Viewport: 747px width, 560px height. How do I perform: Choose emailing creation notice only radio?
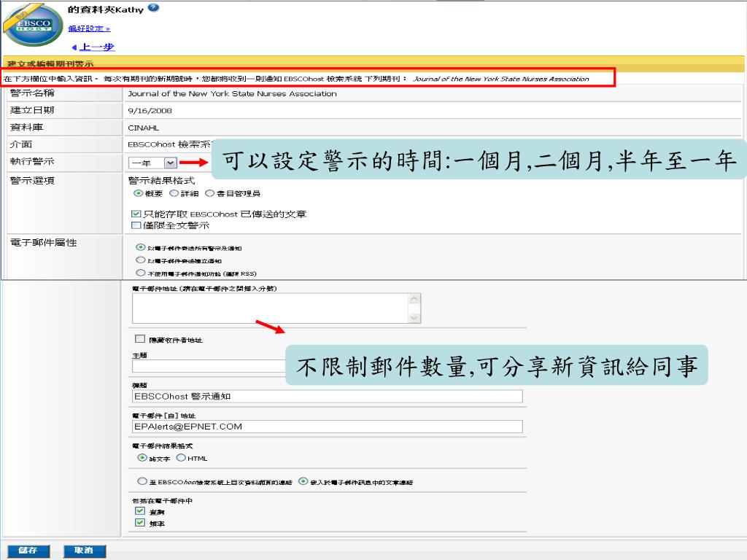[140, 260]
